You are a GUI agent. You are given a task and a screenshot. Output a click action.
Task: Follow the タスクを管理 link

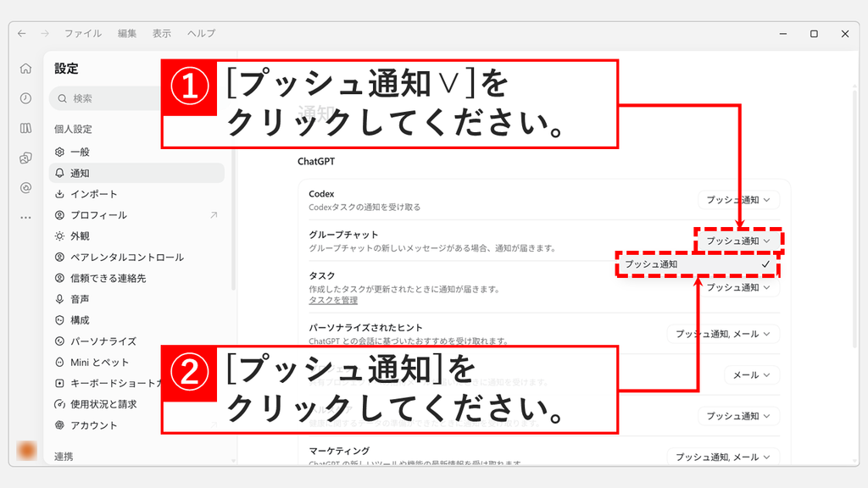coord(332,300)
